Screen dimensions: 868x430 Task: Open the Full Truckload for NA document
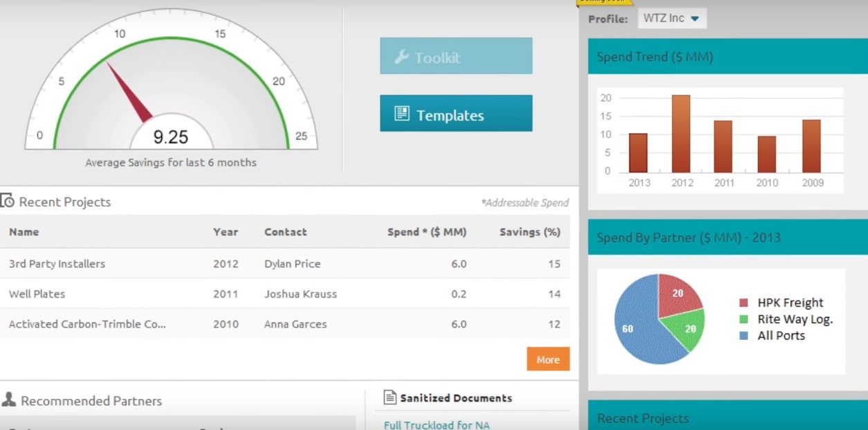pyautogui.click(x=436, y=425)
